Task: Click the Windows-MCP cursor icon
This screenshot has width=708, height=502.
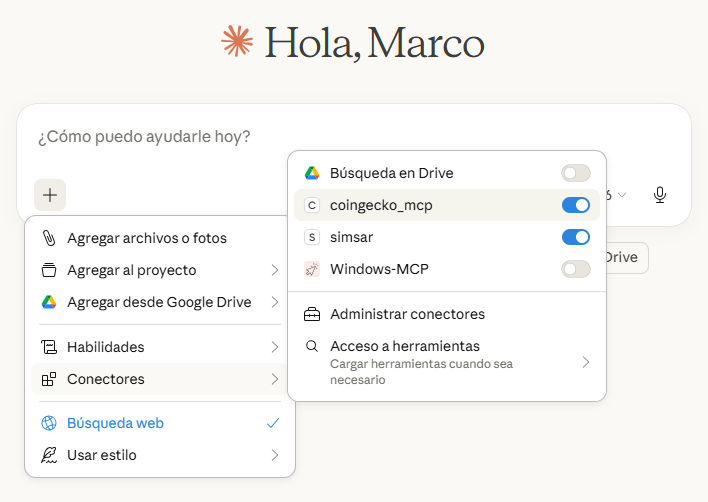Action: [312, 269]
